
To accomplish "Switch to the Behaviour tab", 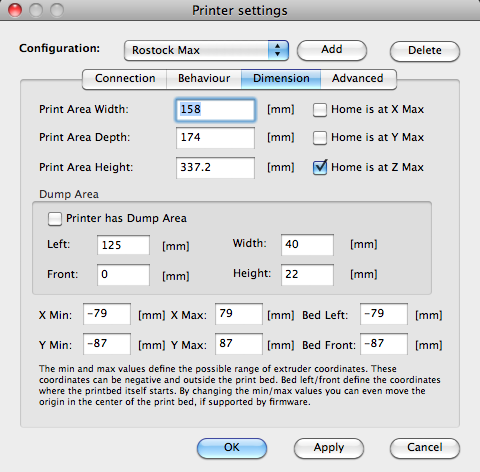I will [x=204, y=79].
